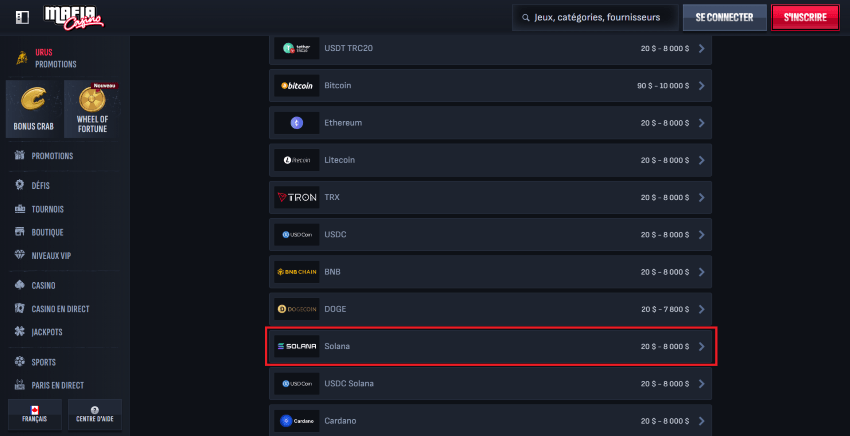This screenshot has height=436, width=850.
Task: Expand the Litecoin row chevron
Action: click(701, 160)
